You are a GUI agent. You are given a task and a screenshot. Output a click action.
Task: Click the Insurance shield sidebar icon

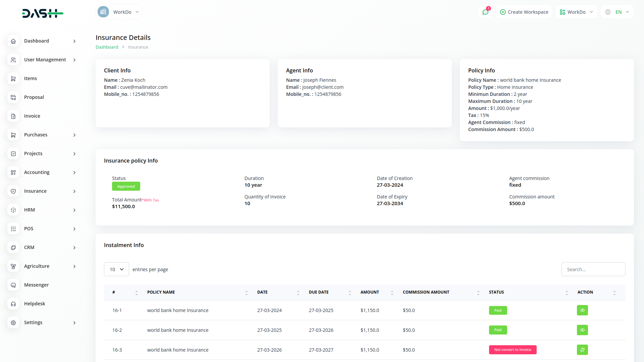(13, 191)
